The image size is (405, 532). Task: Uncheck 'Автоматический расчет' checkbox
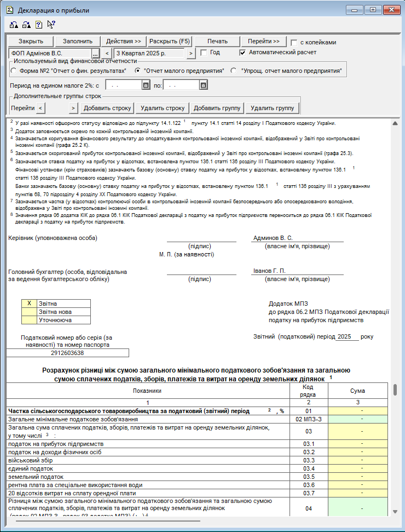(x=243, y=53)
